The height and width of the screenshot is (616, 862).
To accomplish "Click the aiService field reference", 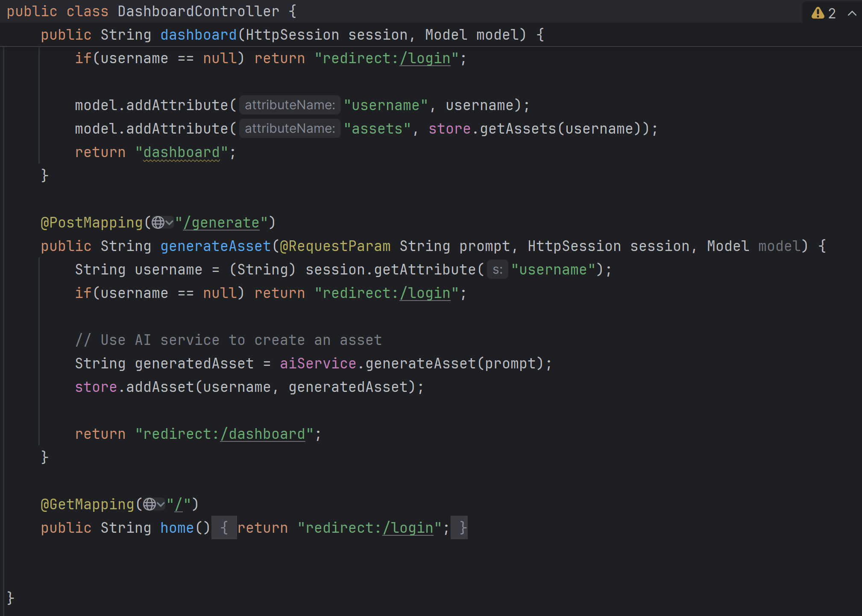I will [x=318, y=363].
